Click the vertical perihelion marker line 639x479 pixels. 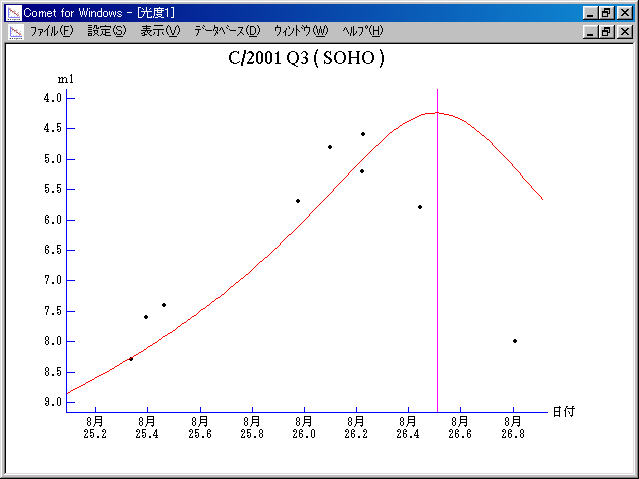(437, 300)
